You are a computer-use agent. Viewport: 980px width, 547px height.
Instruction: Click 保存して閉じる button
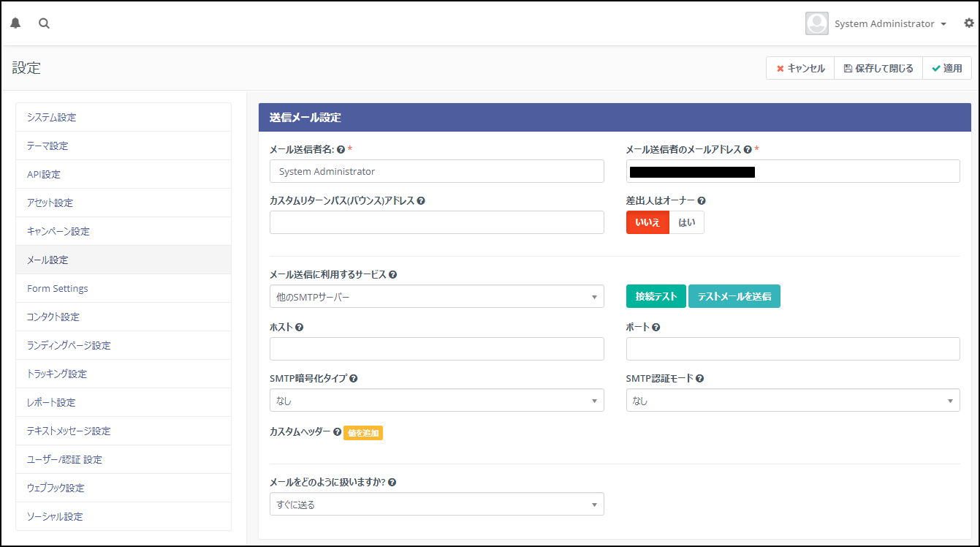(x=878, y=68)
